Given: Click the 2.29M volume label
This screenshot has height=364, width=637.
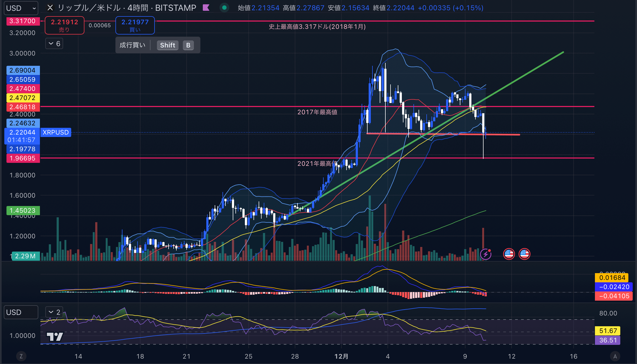Looking at the screenshot, I should pos(25,256).
